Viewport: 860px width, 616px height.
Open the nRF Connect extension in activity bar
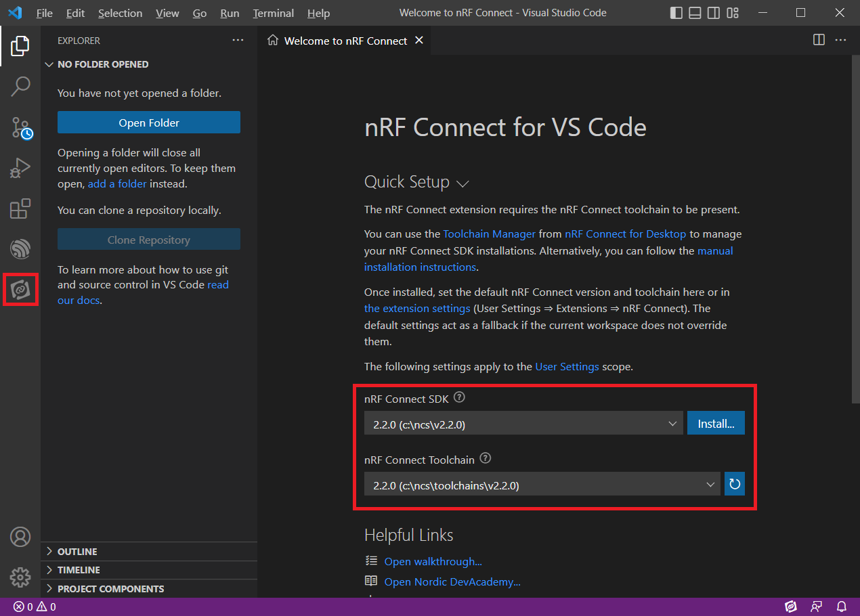(x=20, y=290)
